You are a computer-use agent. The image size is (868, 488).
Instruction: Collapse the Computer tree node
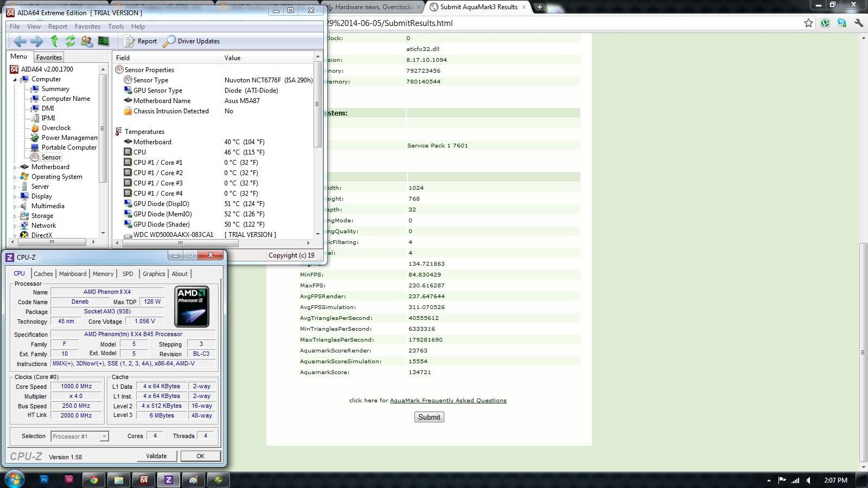[15, 79]
